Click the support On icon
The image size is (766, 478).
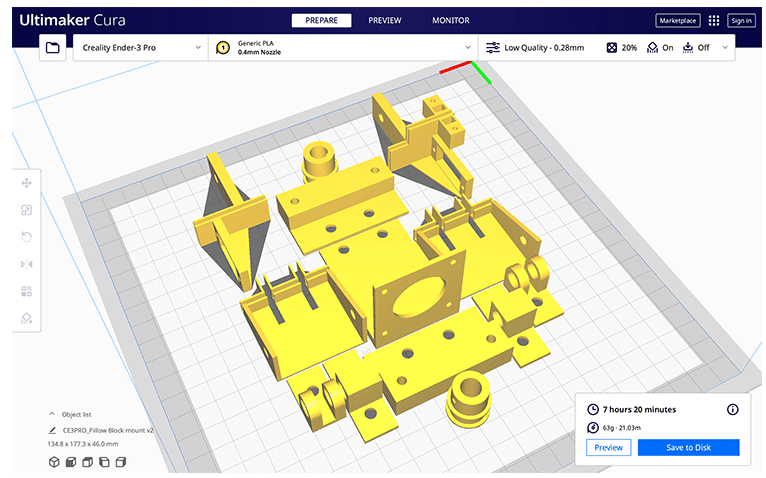pos(652,47)
